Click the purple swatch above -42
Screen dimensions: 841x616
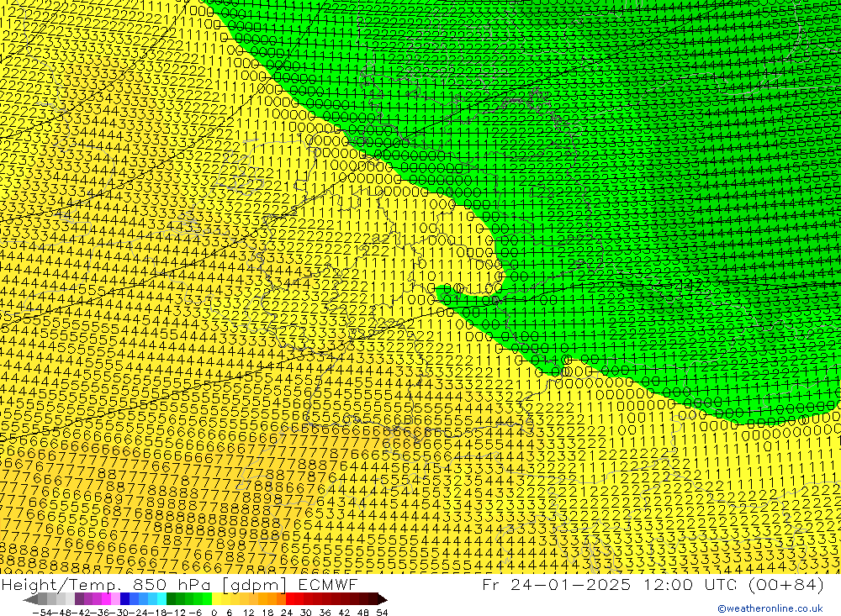[x=79, y=599]
